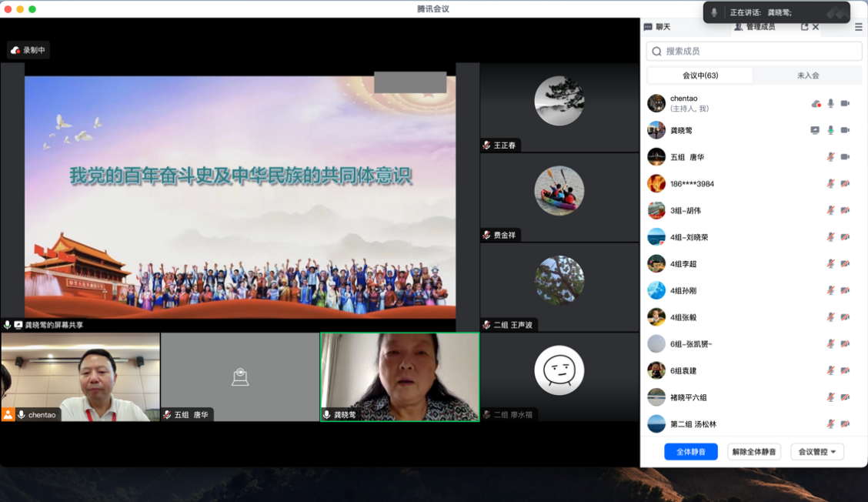868x502 pixels.
Task: Open the hamburger menu in side panel
Action: [x=859, y=27]
